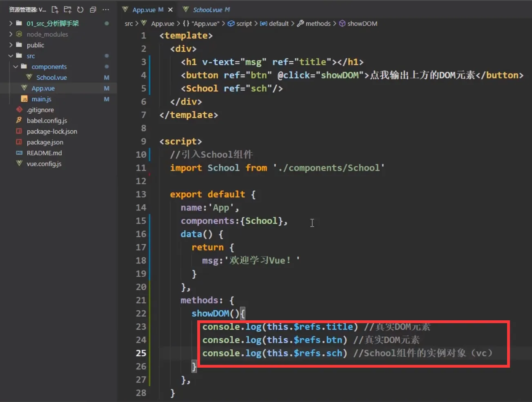Click the wrench icon before methods breadcrumb
Image resolution: width=532 pixels, height=402 pixels.
coord(301,23)
